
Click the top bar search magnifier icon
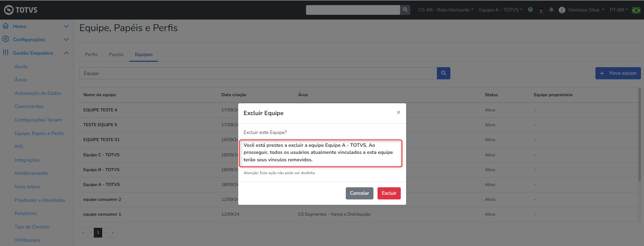405,10
